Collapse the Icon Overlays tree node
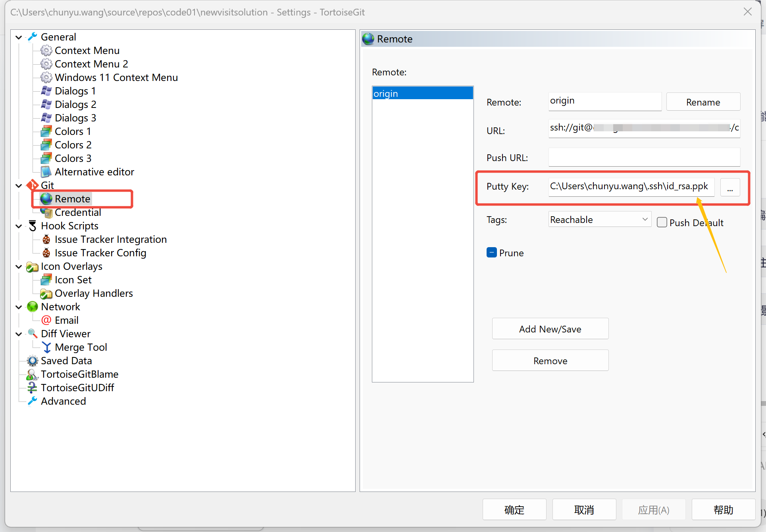The image size is (766, 532). click(x=19, y=267)
